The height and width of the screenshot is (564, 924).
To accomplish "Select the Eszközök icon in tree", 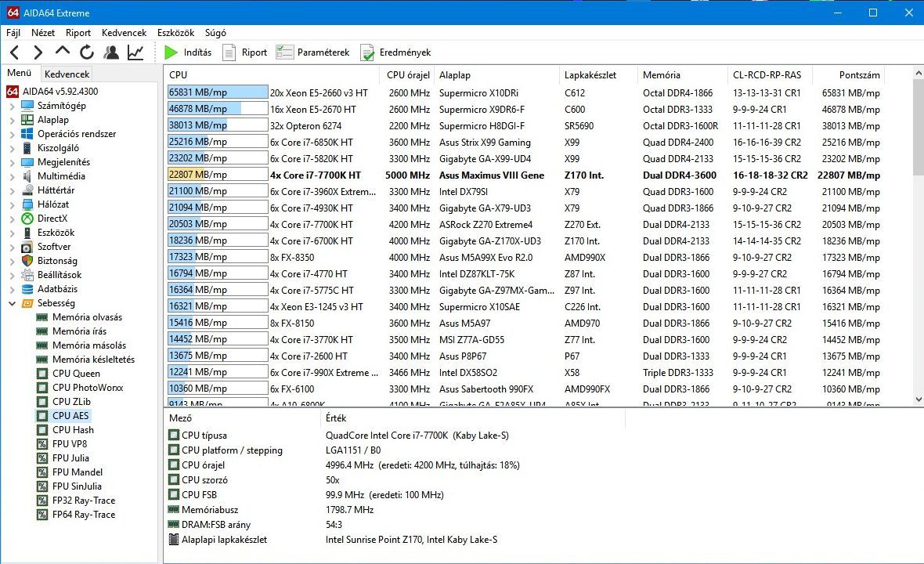I will [27, 233].
